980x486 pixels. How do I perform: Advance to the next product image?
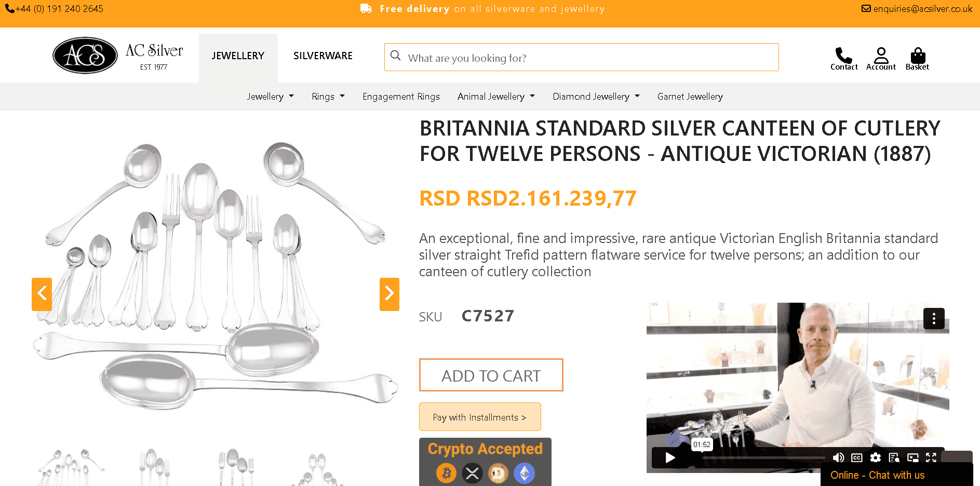point(389,294)
